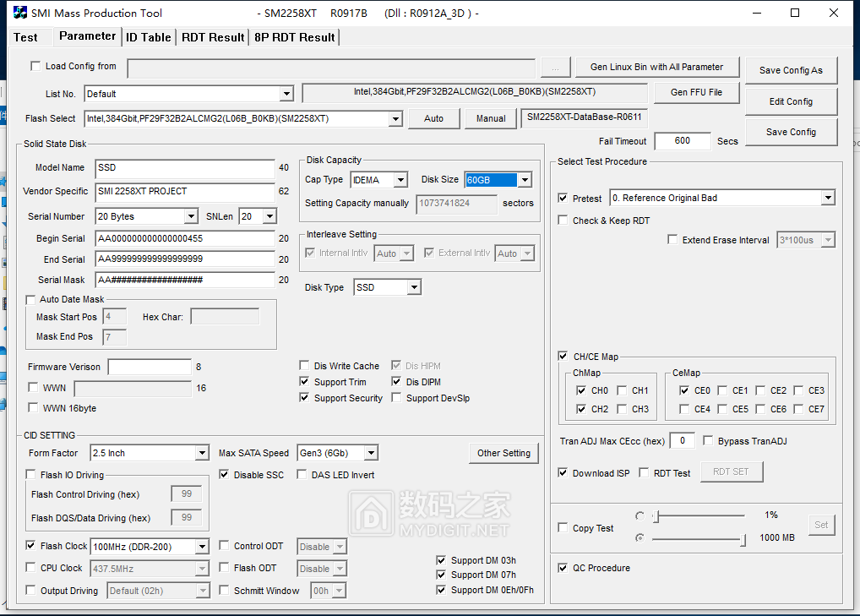The height and width of the screenshot is (616, 860).
Task: Tick the WWN checkbox
Action: [33, 387]
